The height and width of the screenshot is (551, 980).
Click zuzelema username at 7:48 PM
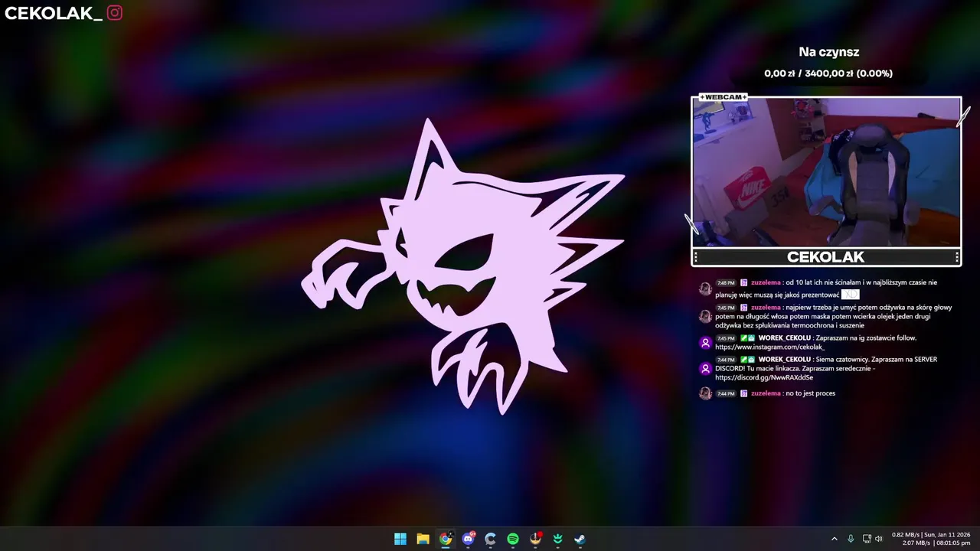(x=766, y=282)
